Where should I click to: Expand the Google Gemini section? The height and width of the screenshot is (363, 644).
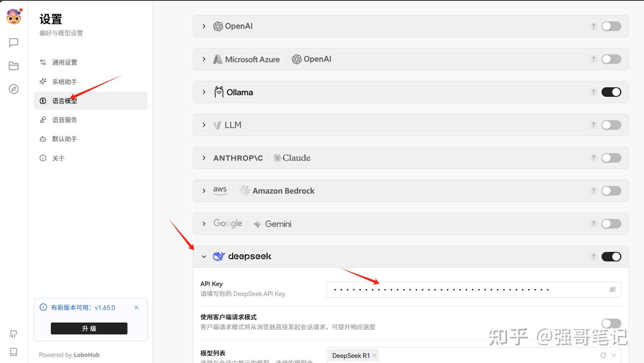[x=204, y=224]
